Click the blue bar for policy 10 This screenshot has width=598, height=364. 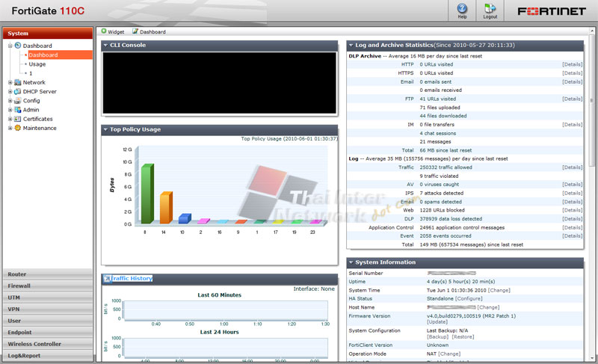[185, 218]
